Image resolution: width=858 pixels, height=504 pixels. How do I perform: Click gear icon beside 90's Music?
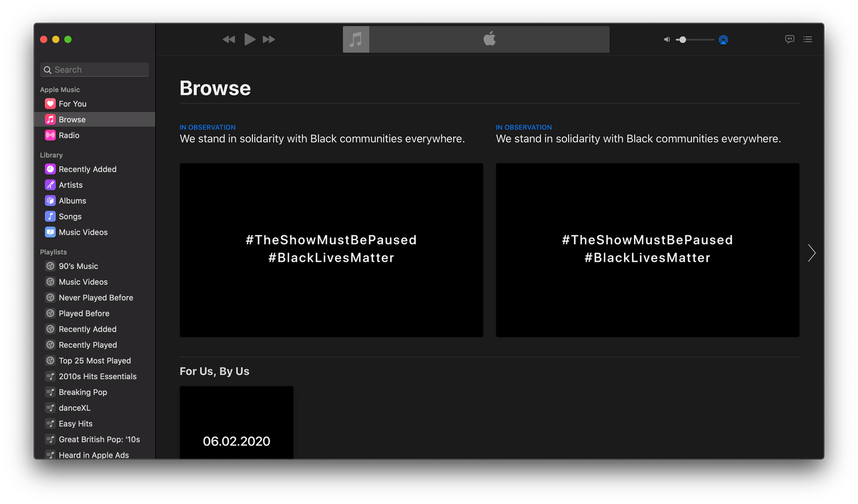point(50,266)
